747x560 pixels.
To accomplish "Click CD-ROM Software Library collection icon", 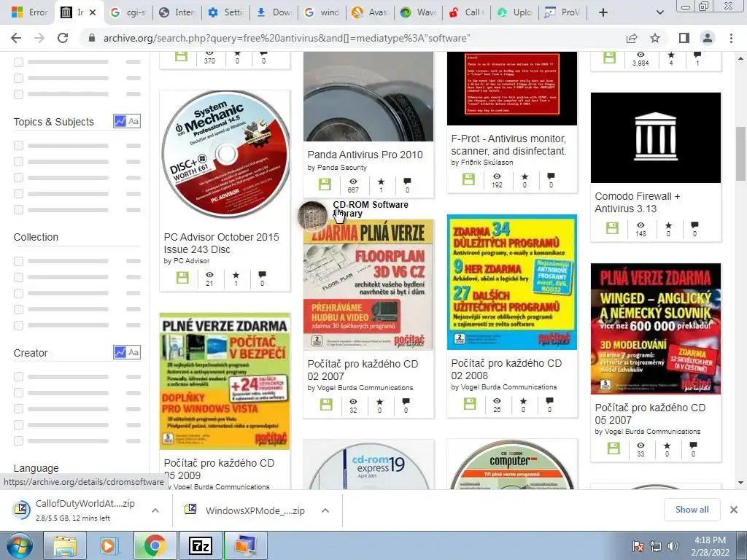I will [312, 216].
